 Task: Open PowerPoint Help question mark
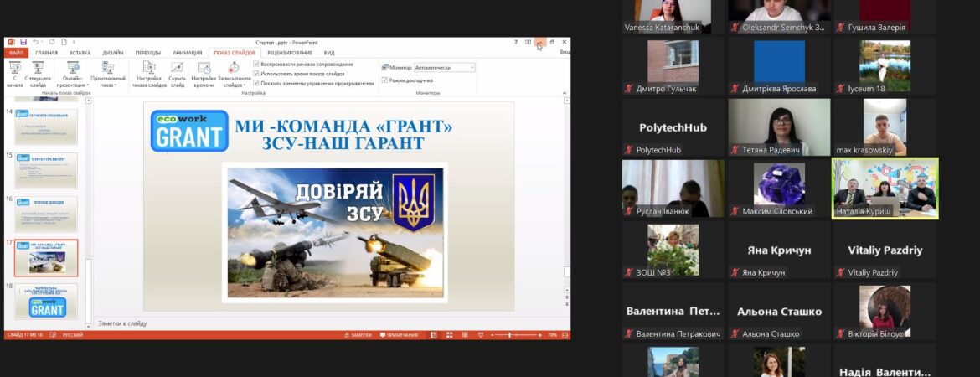coord(516,42)
